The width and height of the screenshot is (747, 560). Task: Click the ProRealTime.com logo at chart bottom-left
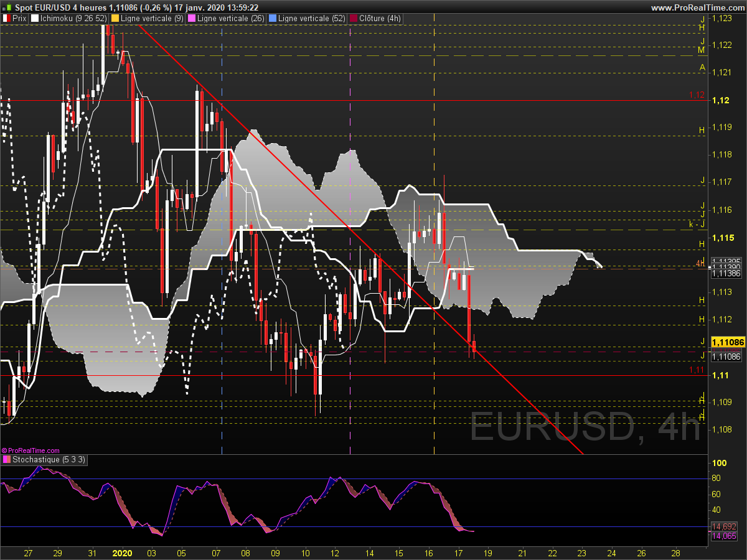(x=31, y=450)
